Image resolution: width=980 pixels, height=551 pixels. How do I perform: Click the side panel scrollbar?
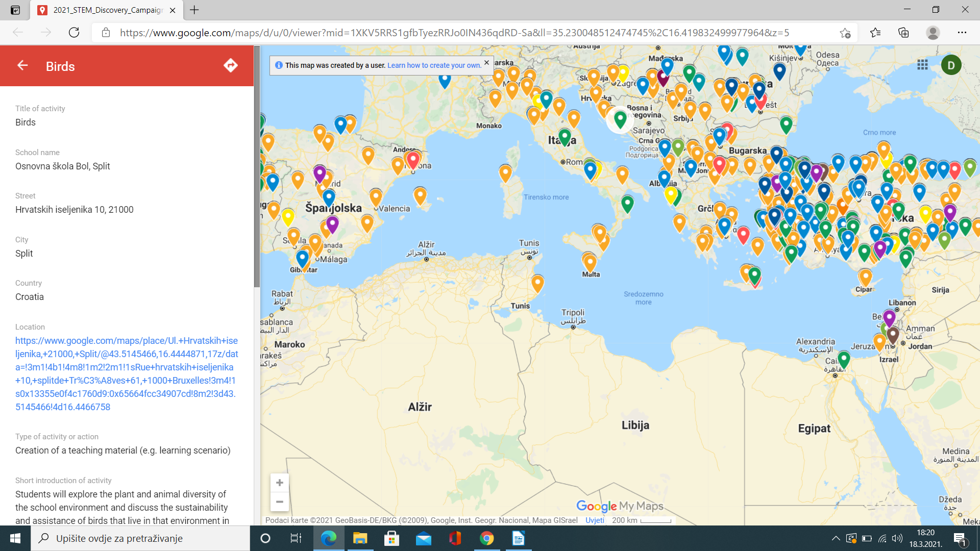[x=257, y=166]
